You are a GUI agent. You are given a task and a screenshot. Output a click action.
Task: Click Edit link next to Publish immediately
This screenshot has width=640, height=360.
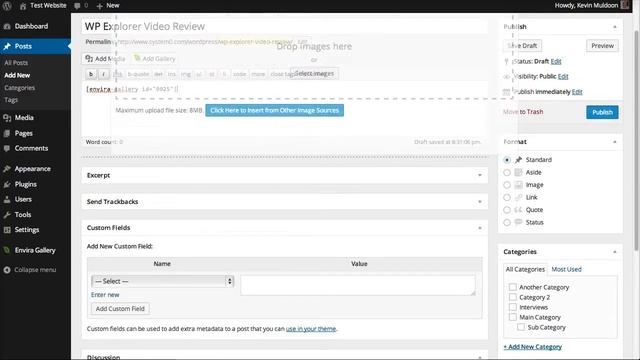(577, 92)
